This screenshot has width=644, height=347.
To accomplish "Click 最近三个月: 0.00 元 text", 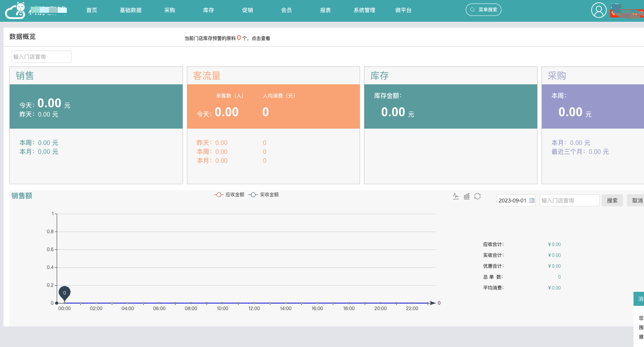I will pyautogui.click(x=580, y=152).
